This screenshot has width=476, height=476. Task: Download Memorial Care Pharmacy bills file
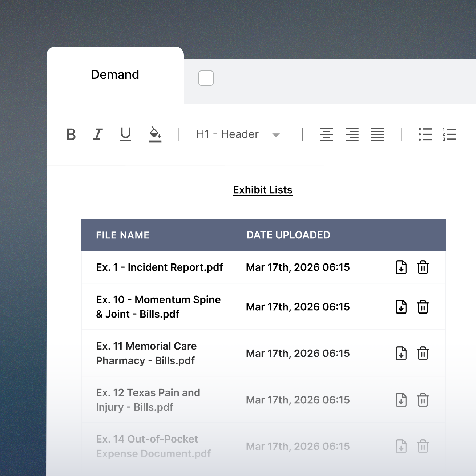(x=401, y=354)
